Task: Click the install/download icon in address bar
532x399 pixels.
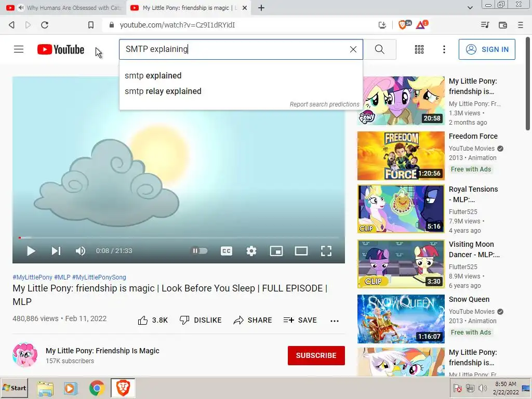Action: pyautogui.click(x=382, y=25)
